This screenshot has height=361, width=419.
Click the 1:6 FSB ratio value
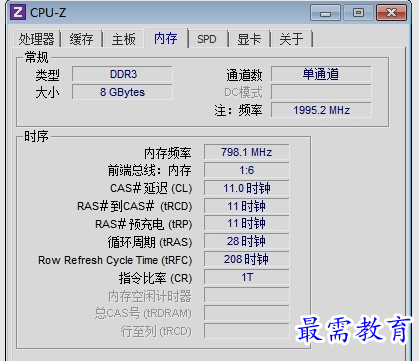click(246, 170)
